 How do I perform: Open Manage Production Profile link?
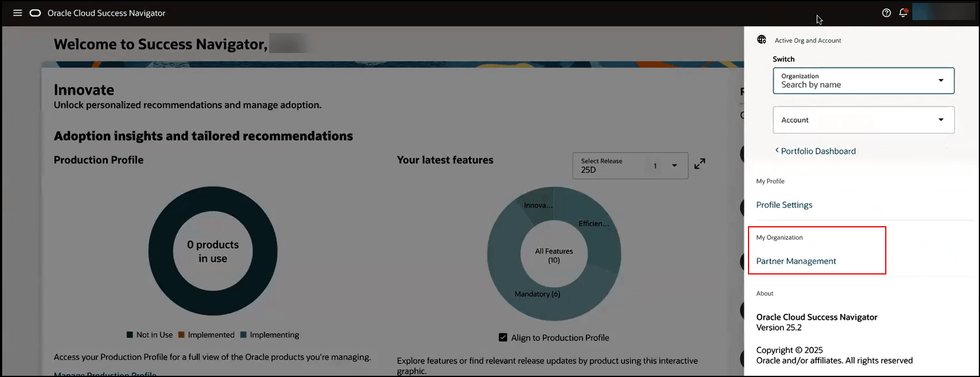pyautogui.click(x=105, y=374)
